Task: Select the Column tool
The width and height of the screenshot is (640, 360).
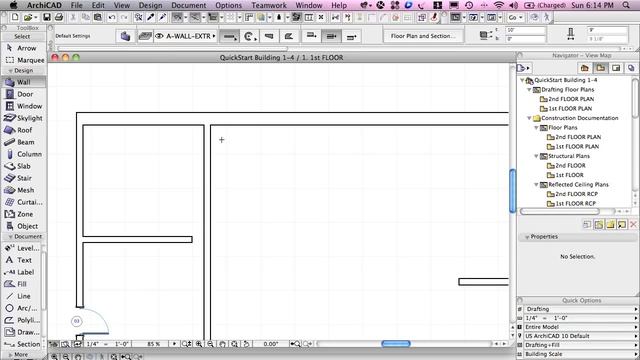Action: click(x=23, y=154)
